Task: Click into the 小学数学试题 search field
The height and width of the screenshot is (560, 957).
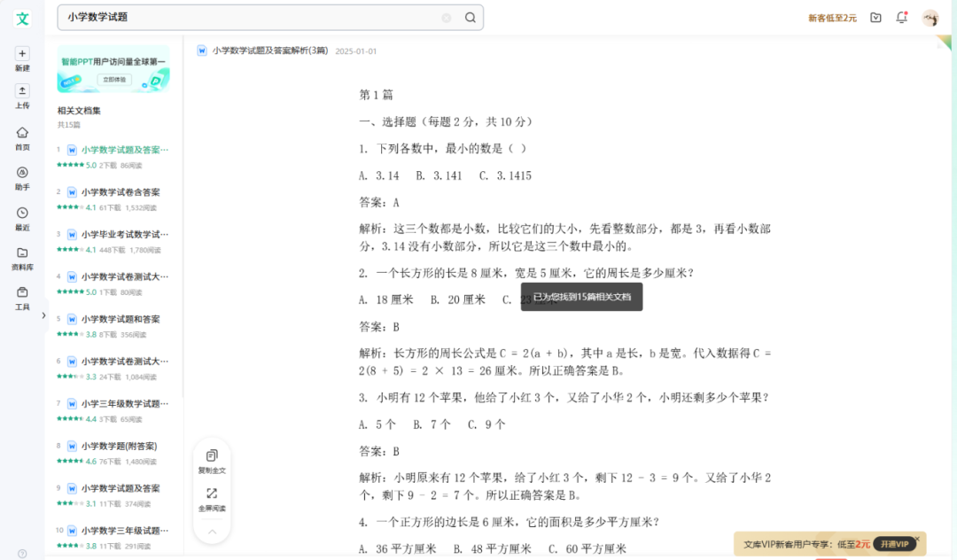Action: click(248, 17)
